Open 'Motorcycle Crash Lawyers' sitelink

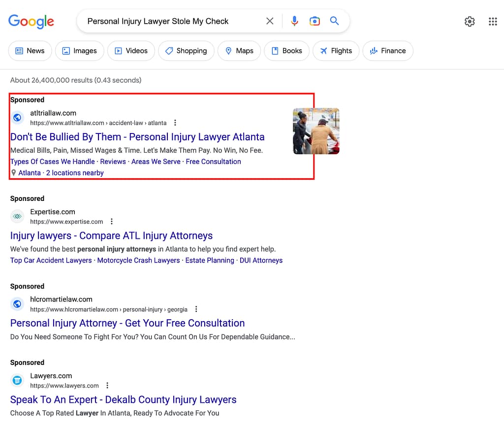(138, 261)
